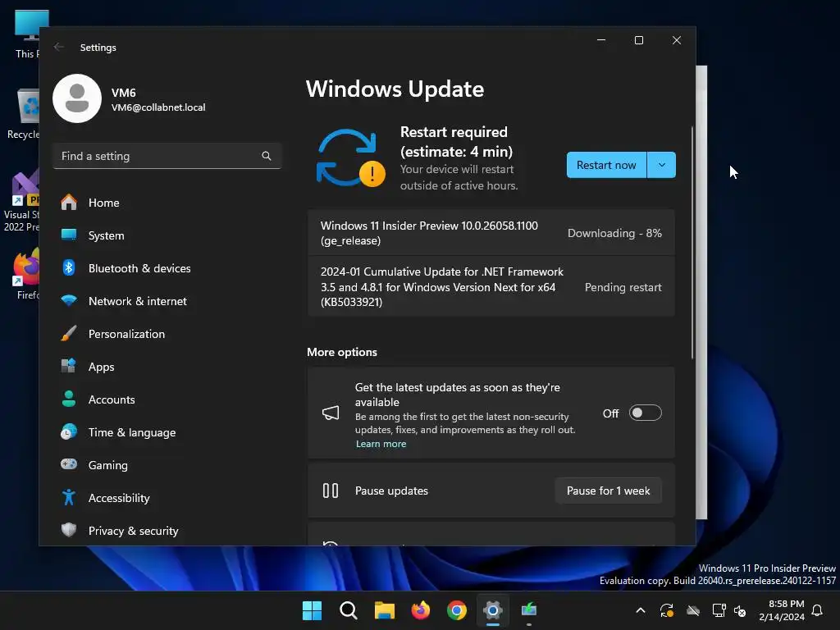Click the System monitor icon in sidebar

[69, 235]
